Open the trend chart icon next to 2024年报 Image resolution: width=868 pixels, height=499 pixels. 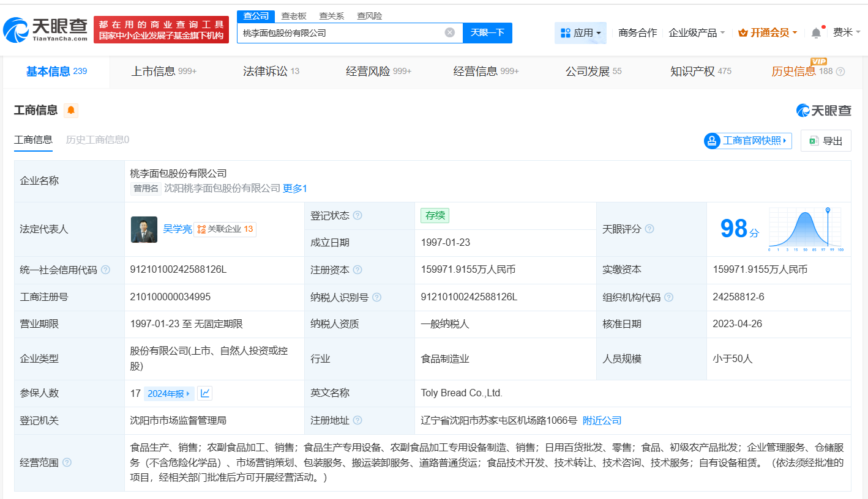204,393
